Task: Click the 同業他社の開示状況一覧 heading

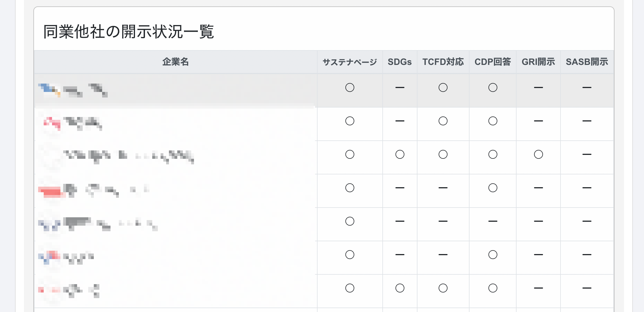Action: coord(129,31)
